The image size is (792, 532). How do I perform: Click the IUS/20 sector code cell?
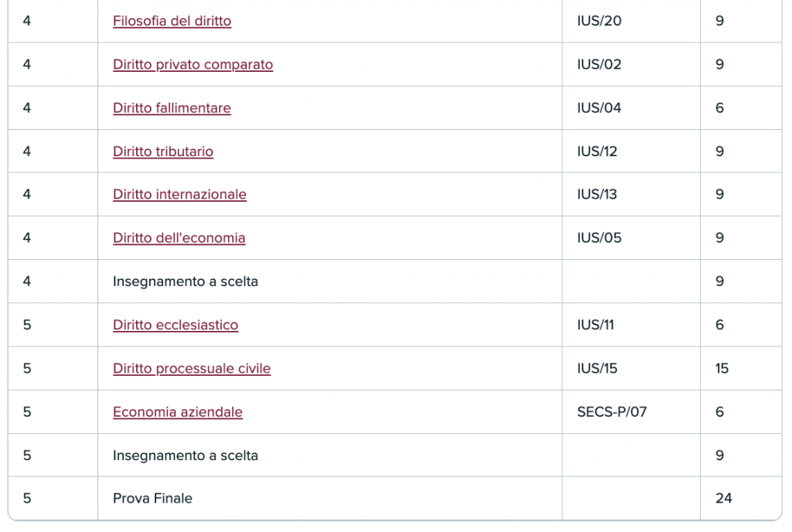[x=599, y=21]
